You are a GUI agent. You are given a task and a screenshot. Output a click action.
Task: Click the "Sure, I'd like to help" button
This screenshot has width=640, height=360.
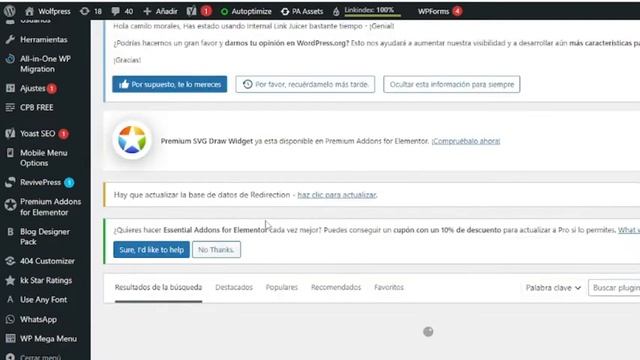coord(151,250)
